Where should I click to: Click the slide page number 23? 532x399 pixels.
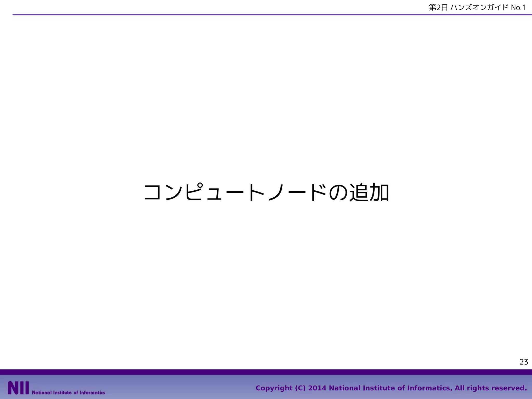[x=524, y=362]
